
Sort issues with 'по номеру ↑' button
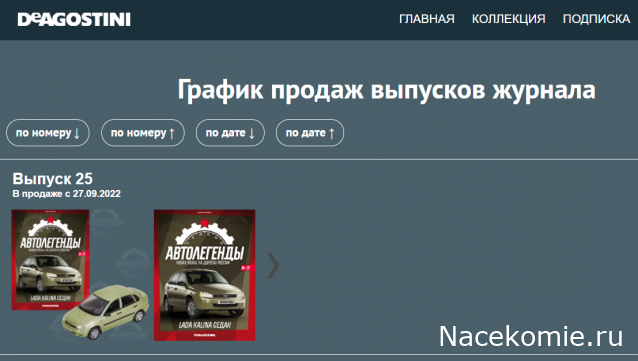[x=142, y=133]
